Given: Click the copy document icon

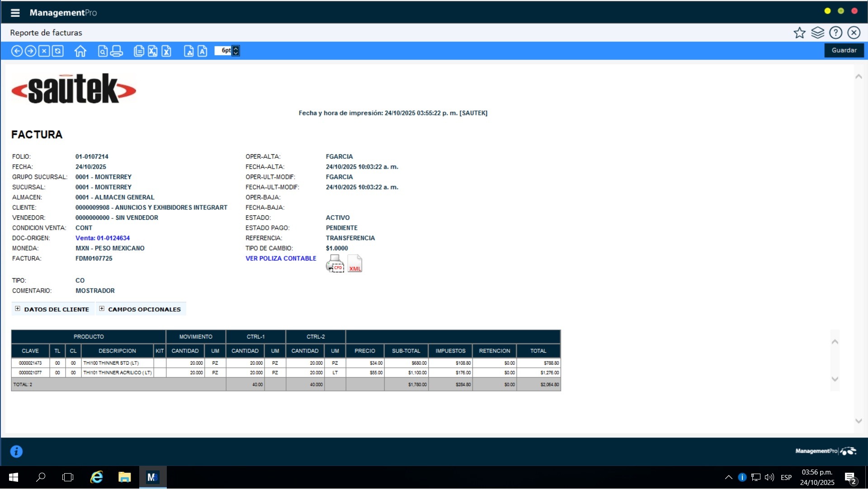Looking at the screenshot, I should 139,51.
